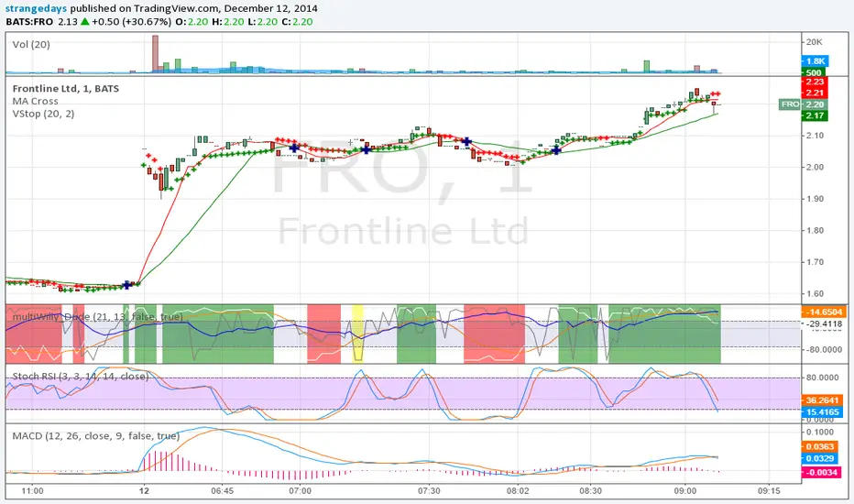This screenshot has height=504, width=854.
Task: Click the green 2.17 price tag
Action: click(815, 115)
